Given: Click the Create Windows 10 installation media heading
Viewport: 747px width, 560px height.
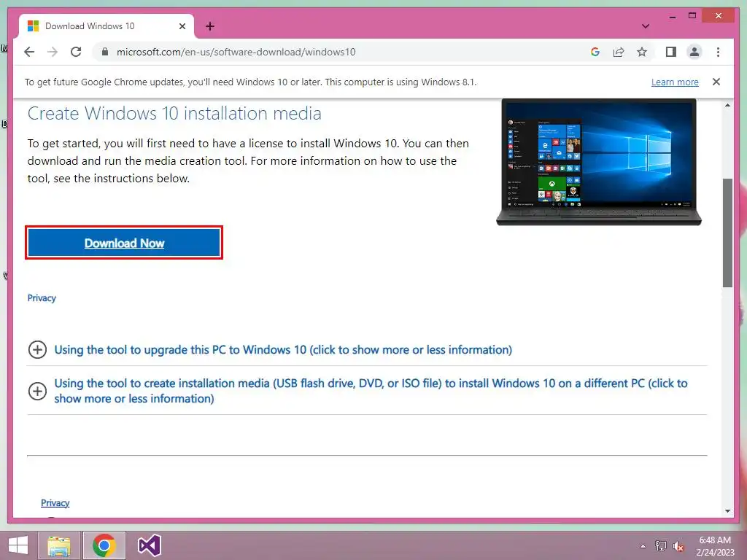Looking at the screenshot, I should [174, 113].
